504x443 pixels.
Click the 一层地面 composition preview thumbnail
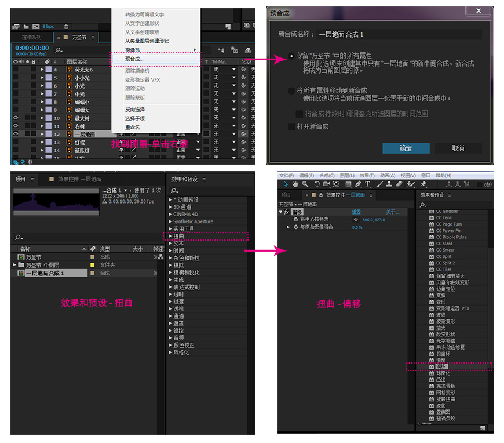coord(56,202)
